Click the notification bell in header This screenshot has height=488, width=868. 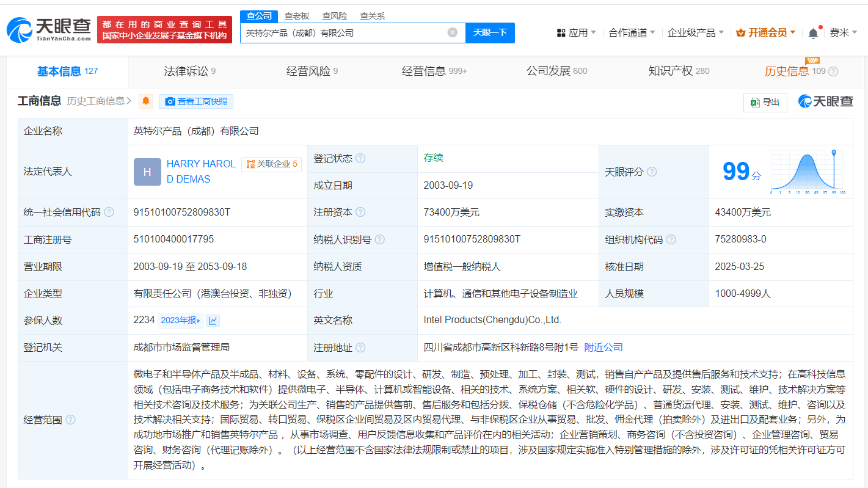pyautogui.click(x=813, y=34)
